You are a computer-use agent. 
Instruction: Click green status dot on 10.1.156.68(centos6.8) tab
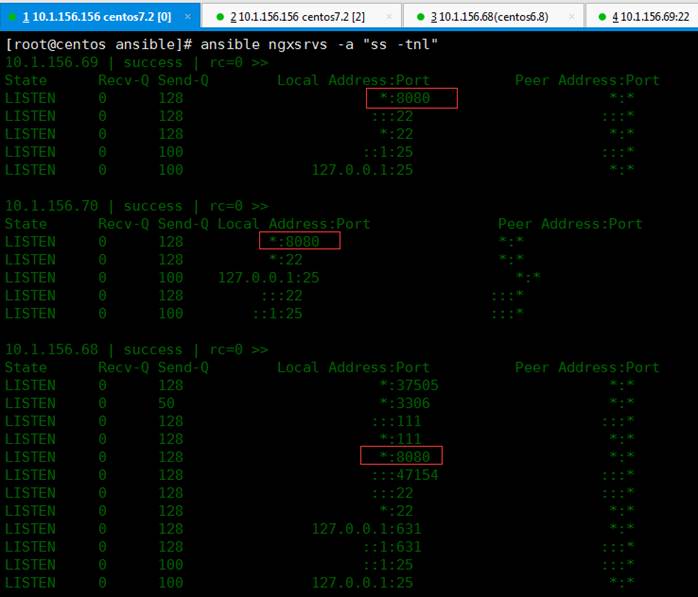click(420, 17)
